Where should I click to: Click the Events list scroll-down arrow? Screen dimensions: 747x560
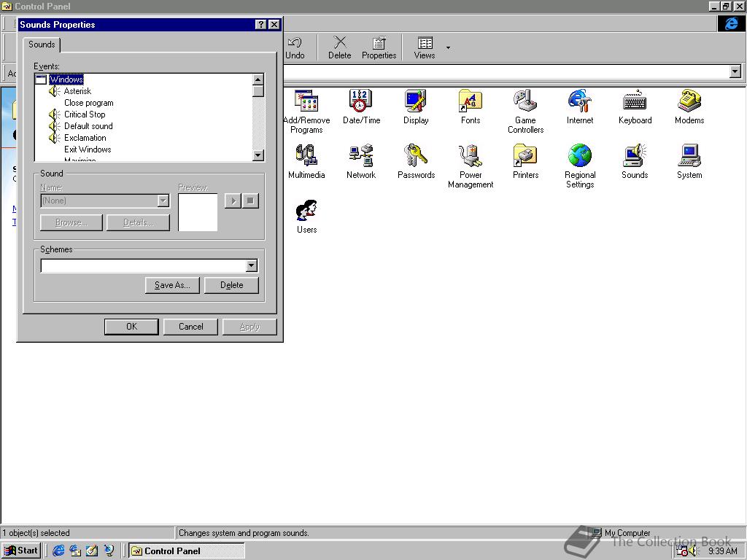coord(258,155)
